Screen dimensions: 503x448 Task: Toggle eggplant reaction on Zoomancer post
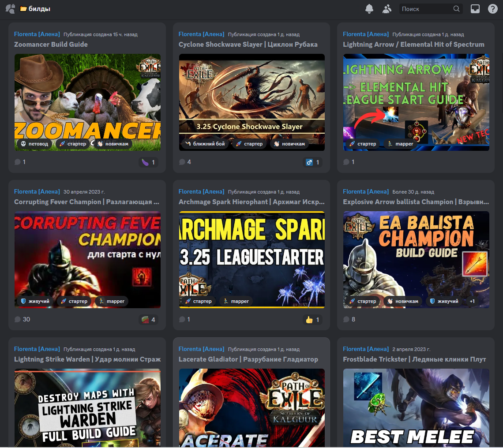pos(149,162)
